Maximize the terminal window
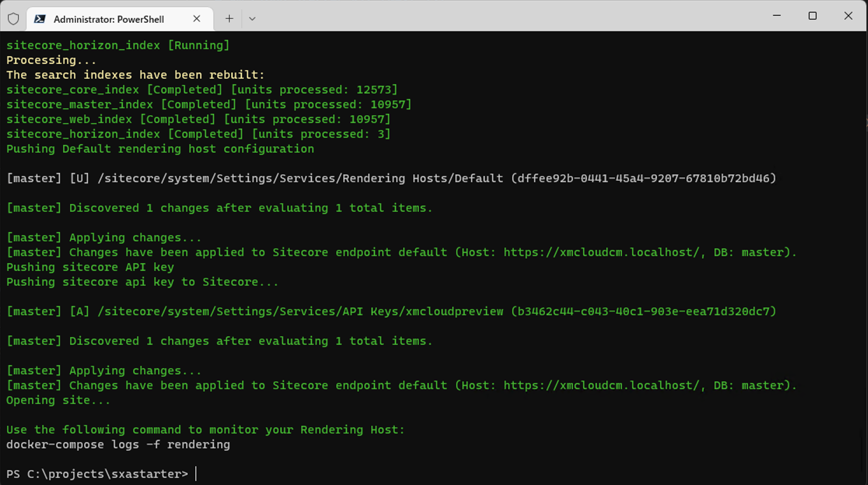The image size is (868, 485). pyautogui.click(x=812, y=16)
